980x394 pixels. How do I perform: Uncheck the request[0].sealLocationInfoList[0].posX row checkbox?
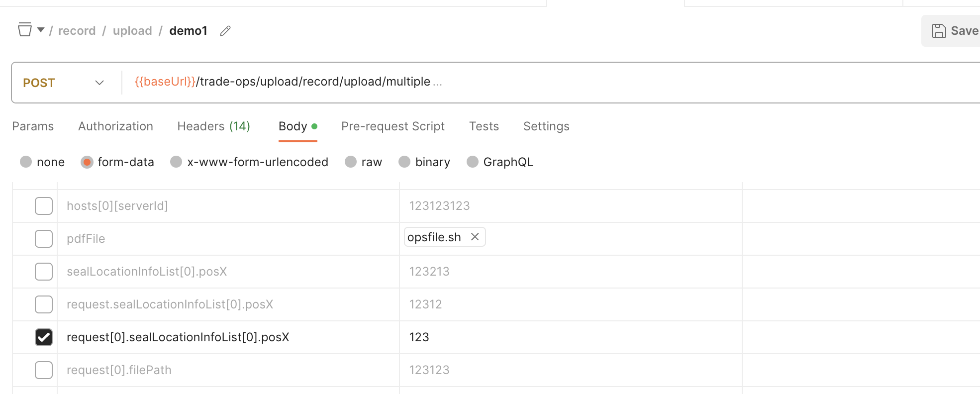pyautogui.click(x=44, y=337)
